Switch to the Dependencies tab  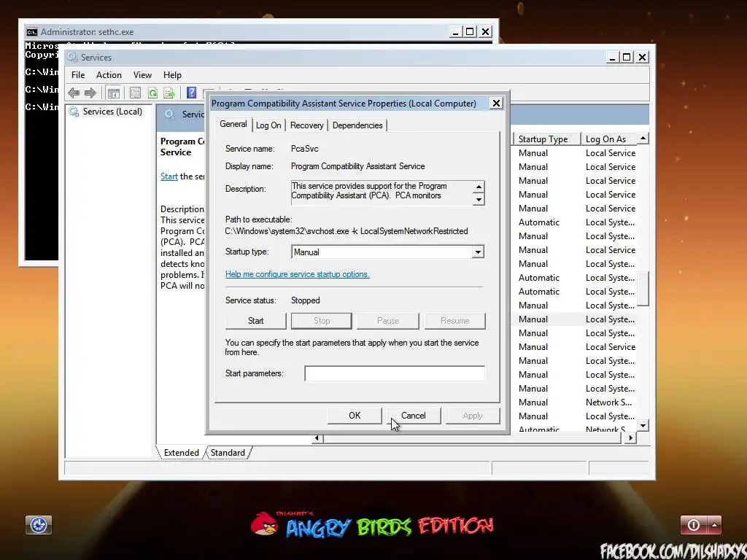click(357, 125)
